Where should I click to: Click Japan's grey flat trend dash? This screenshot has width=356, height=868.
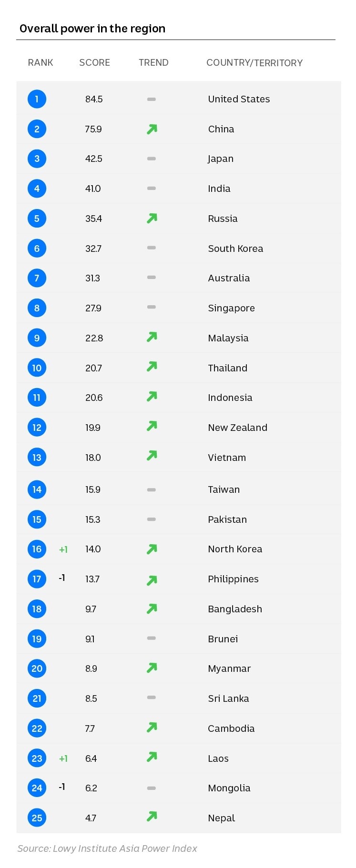pos(152,159)
